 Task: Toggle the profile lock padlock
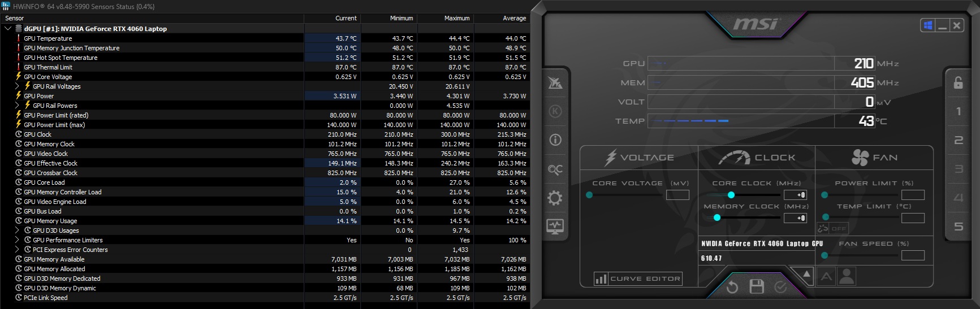click(x=959, y=82)
